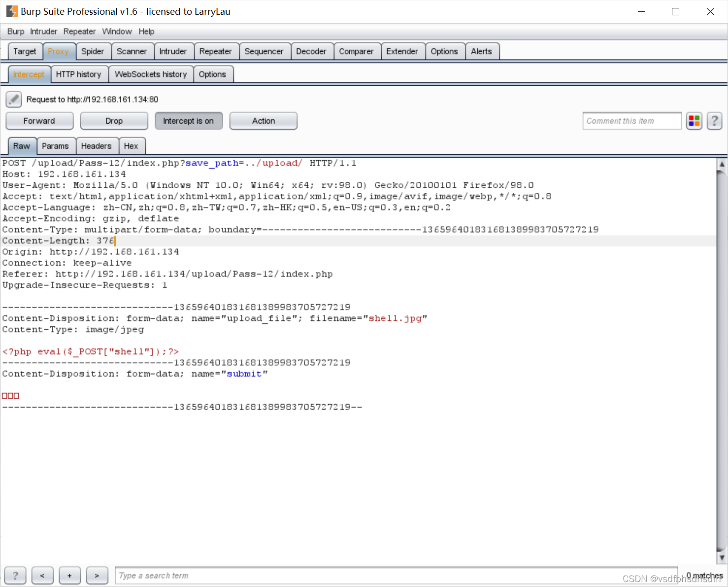Click the submit form-data name value
The height and width of the screenshot is (587, 728).
point(244,374)
